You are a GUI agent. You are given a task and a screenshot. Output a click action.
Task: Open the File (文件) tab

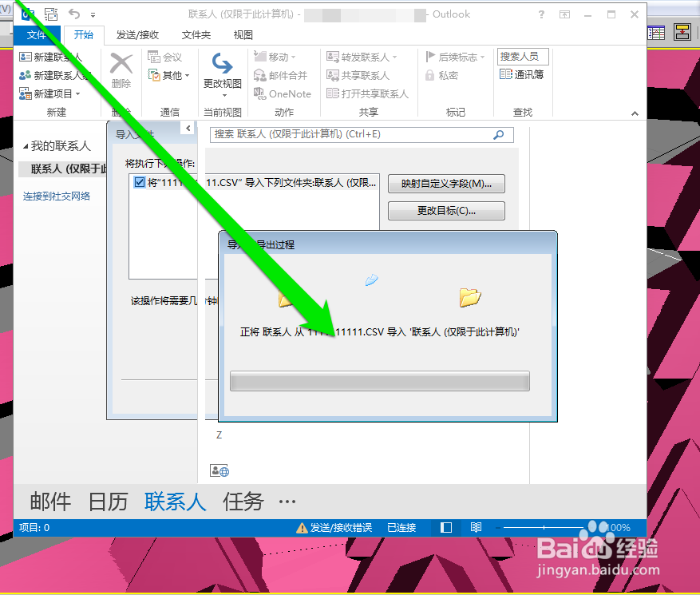(37, 35)
